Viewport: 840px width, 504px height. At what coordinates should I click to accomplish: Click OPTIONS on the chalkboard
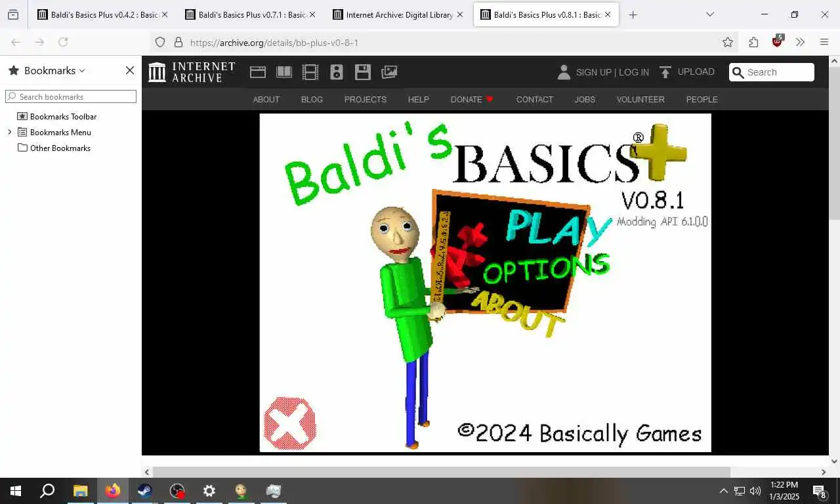[547, 269]
